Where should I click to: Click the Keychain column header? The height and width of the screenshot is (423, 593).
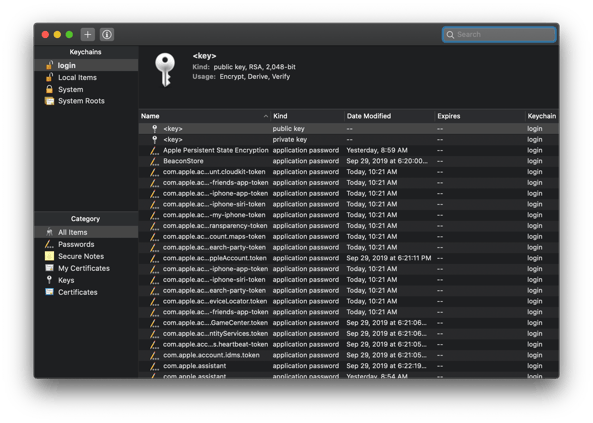[542, 116]
